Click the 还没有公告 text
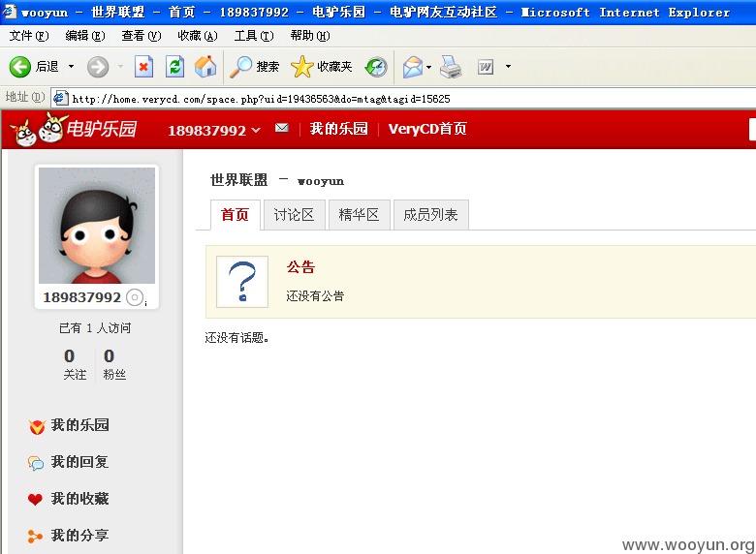 (315, 295)
